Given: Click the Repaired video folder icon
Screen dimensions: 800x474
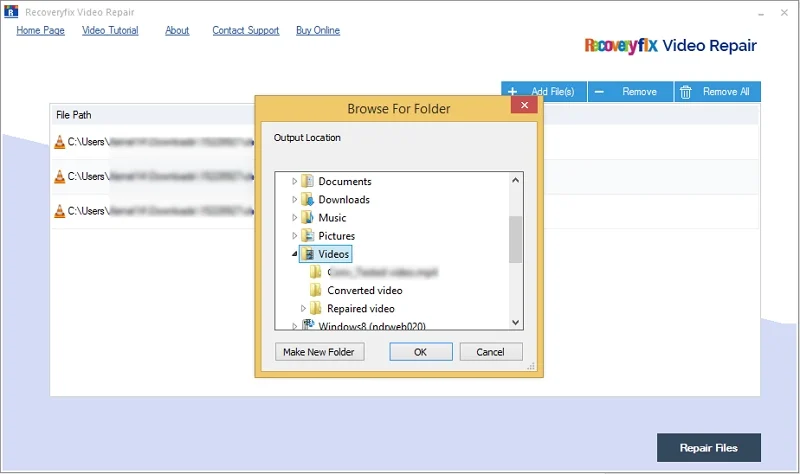Looking at the screenshot, I should [316, 308].
